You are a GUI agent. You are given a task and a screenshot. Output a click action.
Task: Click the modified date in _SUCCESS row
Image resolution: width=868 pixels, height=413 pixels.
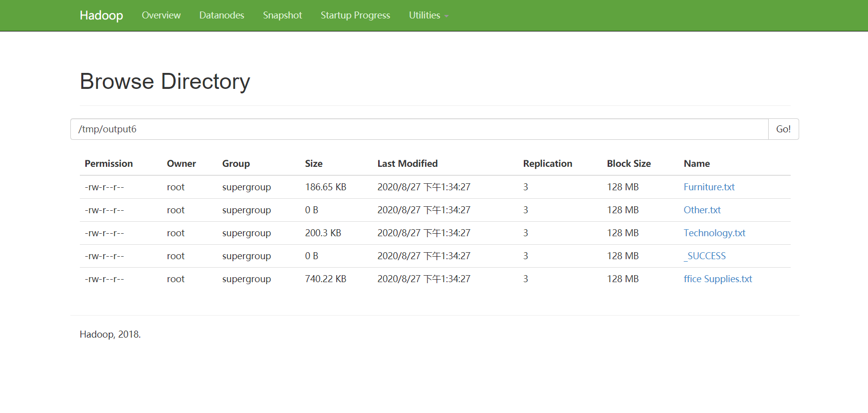point(424,256)
